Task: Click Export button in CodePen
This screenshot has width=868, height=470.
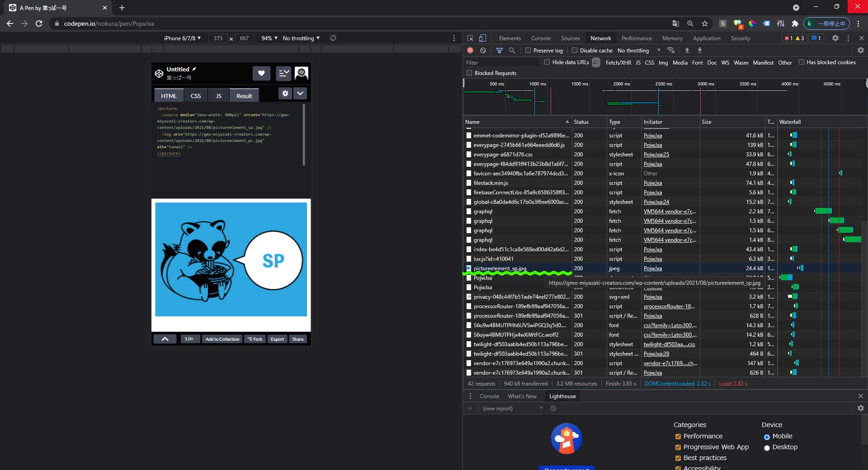Action: click(277, 339)
